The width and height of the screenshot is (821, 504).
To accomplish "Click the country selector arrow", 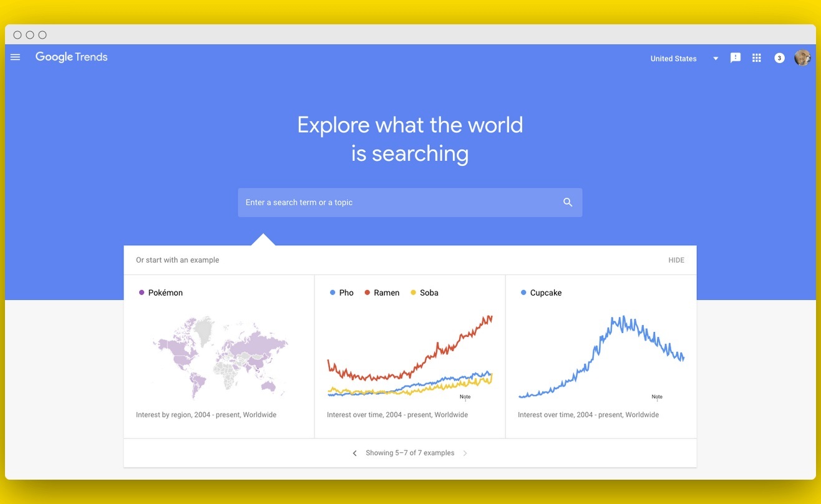I will [716, 59].
